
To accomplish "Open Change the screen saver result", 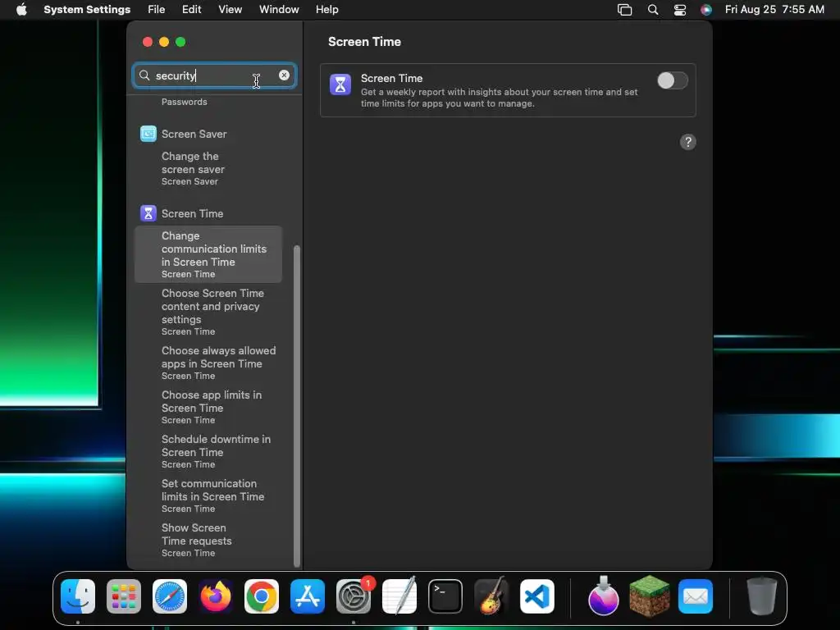I will [208, 168].
